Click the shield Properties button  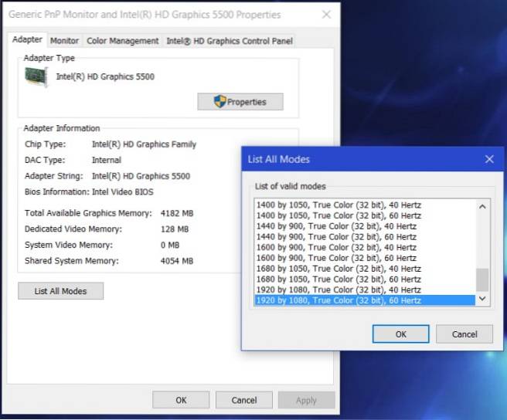240,102
